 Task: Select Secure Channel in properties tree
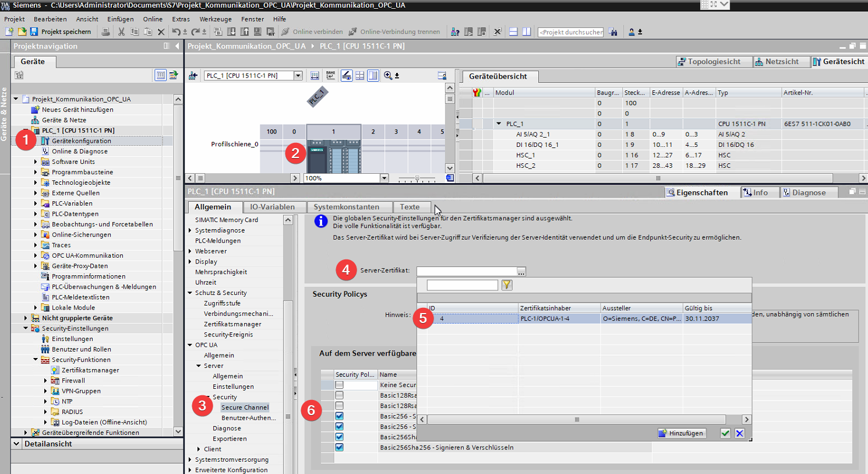[x=245, y=408]
